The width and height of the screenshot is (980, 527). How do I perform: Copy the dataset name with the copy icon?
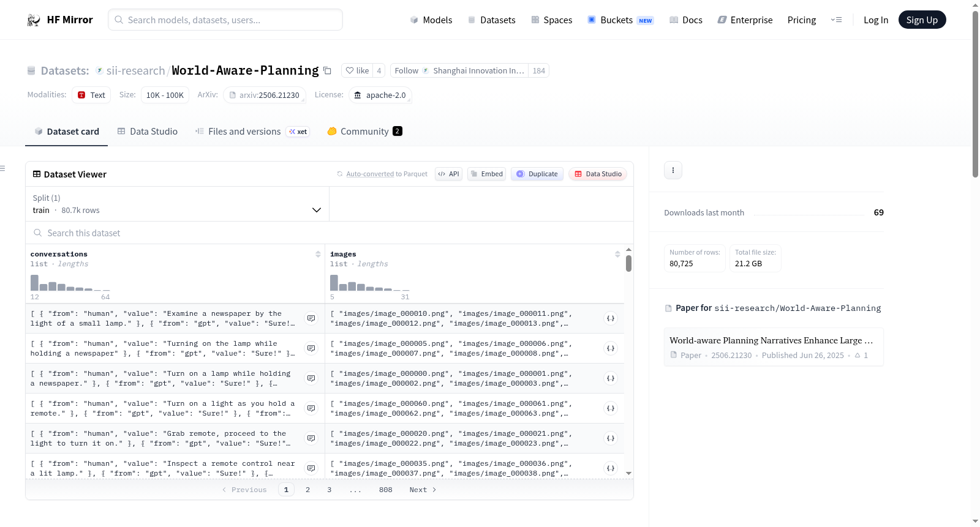(x=327, y=71)
